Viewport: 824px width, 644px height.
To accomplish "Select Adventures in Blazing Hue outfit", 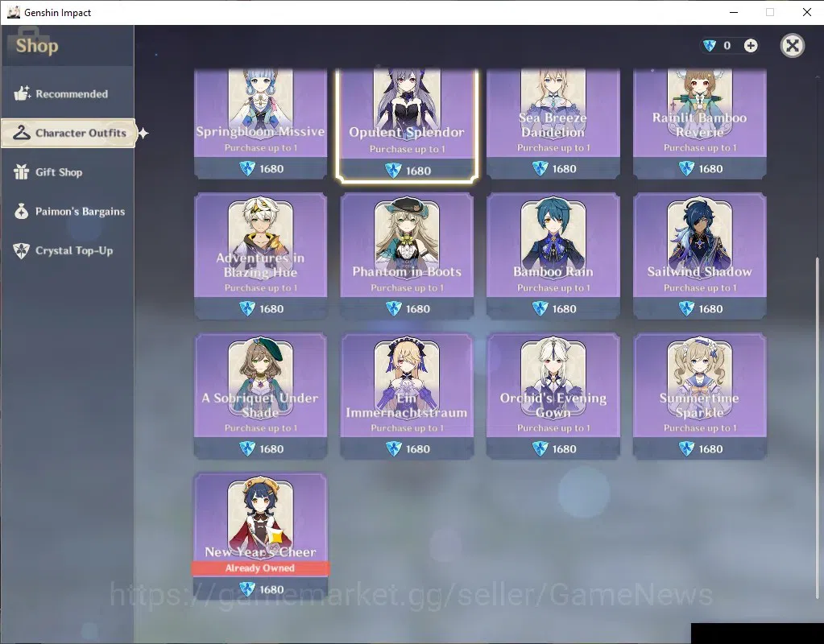I will (261, 256).
